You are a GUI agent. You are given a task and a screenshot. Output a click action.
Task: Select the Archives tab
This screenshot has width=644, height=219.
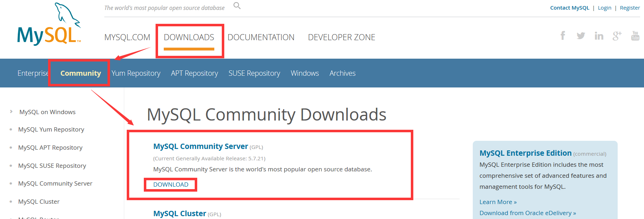click(x=342, y=73)
